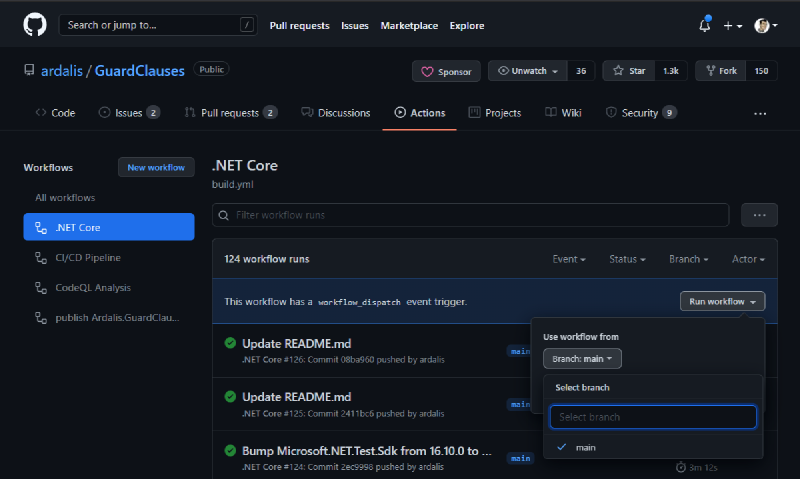Viewport: 800px width, 479px height.
Task: Switch to the Security tab
Action: coord(641,113)
